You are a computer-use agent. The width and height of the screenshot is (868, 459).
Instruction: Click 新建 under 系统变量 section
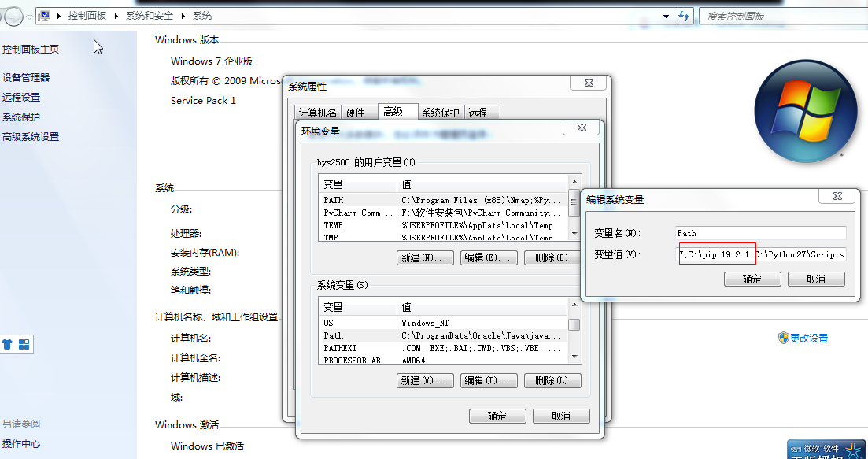tap(425, 380)
